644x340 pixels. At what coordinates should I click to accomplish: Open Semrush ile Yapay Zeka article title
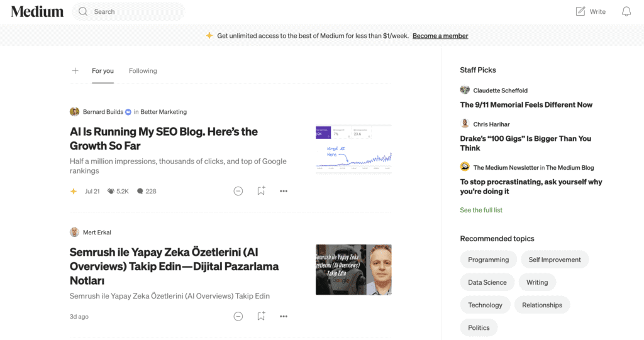click(174, 266)
